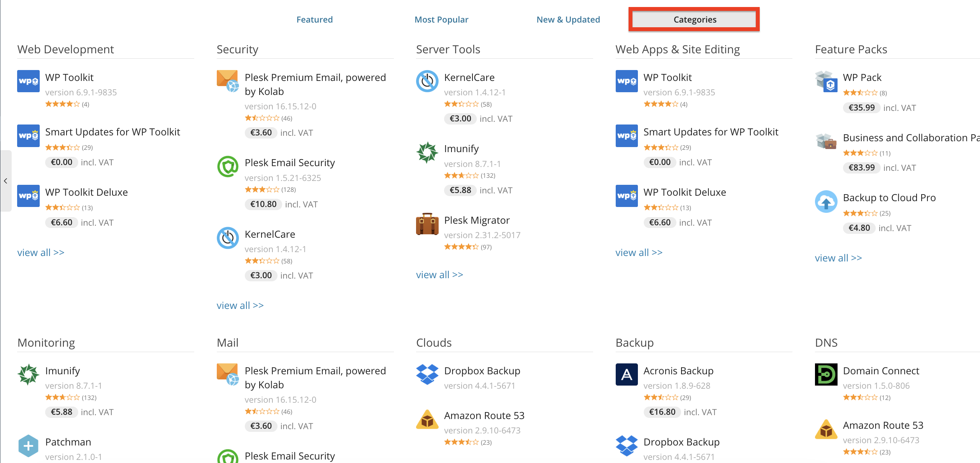This screenshot has height=463, width=980.
Task: Open the WP Pack title
Action: point(862,77)
